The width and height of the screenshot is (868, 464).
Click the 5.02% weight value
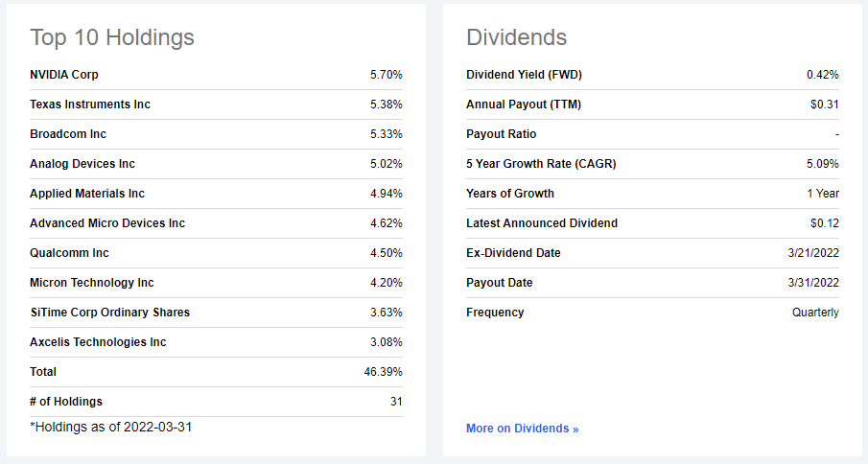click(x=387, y=164)
